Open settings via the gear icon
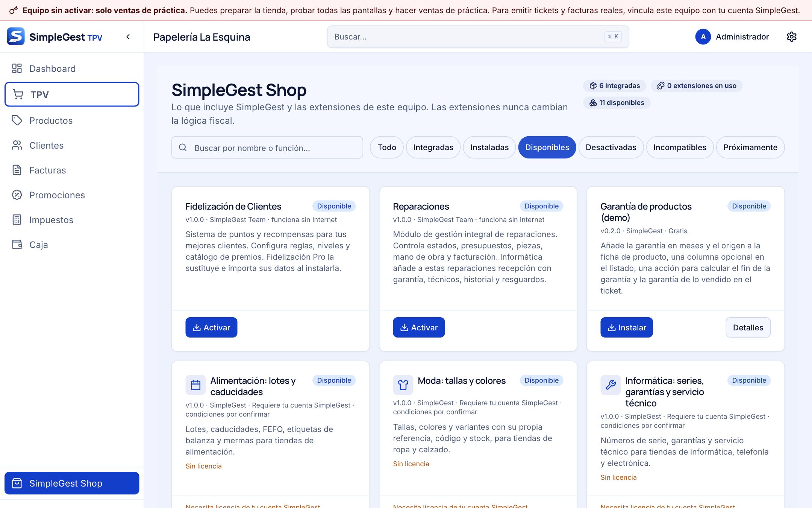Viewport: 812px width, 508px height. [792, 37]
